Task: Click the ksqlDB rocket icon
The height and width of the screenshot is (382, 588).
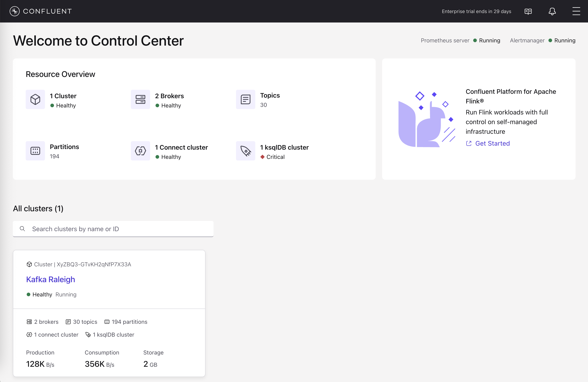Action: 245,151
